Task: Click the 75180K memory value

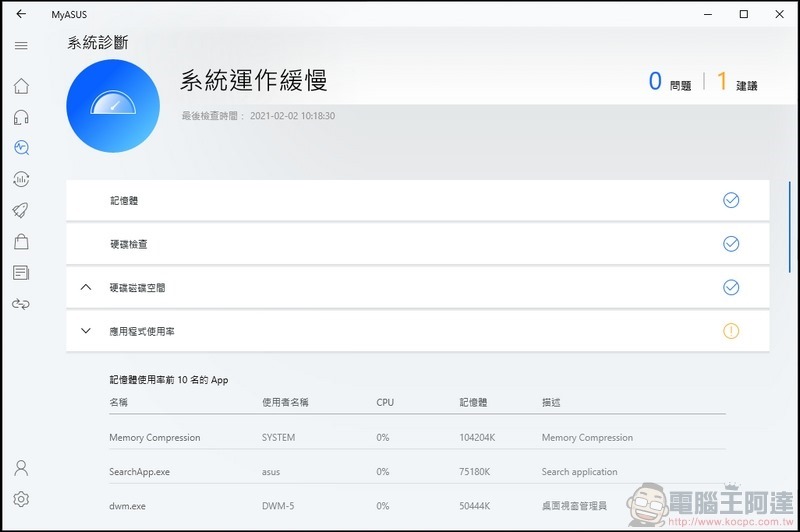Action: 474,472
